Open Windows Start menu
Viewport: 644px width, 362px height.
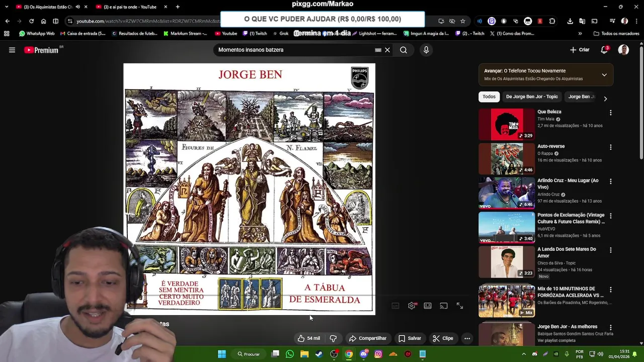[222, 354]
